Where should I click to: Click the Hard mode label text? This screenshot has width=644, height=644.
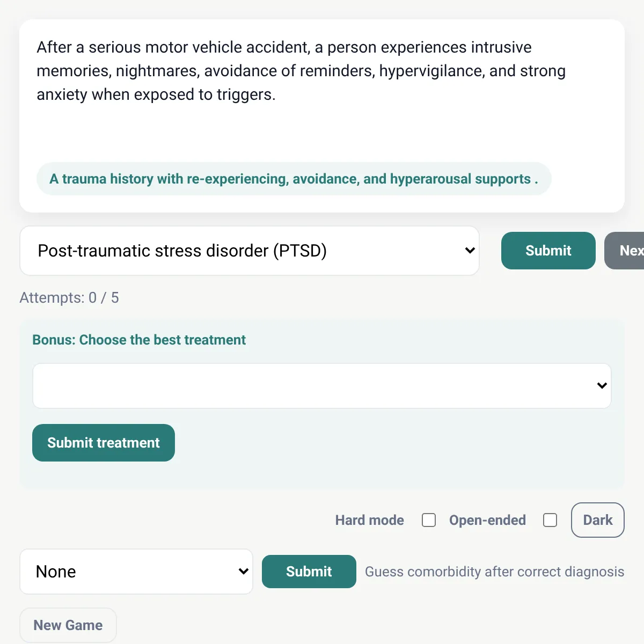pos(370,520)
